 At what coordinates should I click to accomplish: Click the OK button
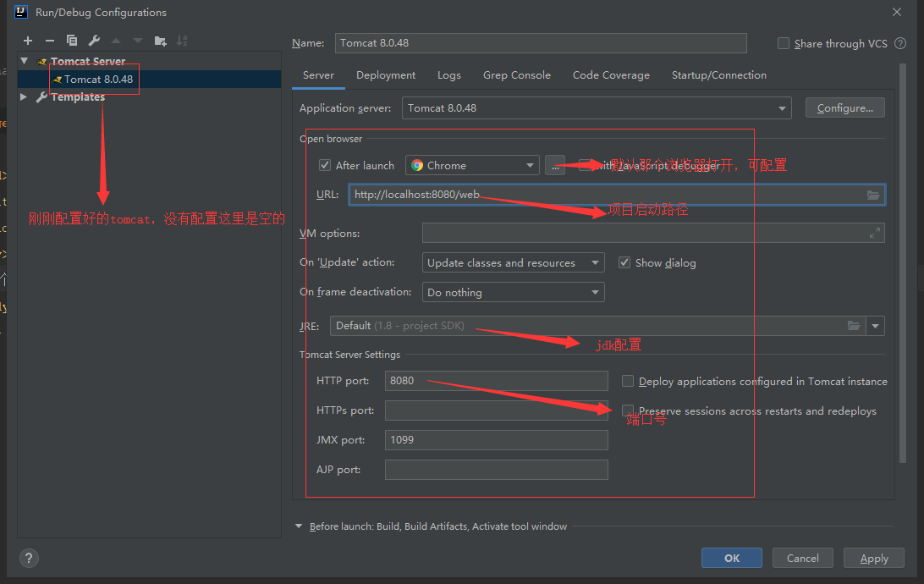point(732,558)
